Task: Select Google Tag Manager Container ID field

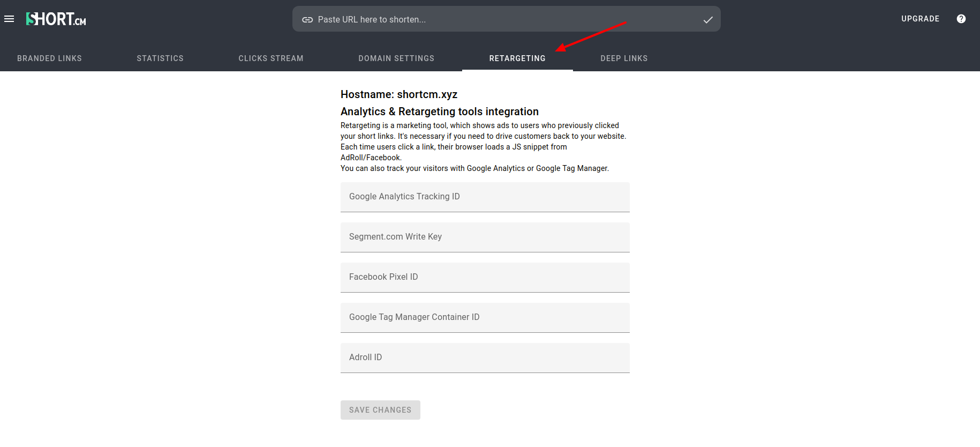Action: coord(485,318)
